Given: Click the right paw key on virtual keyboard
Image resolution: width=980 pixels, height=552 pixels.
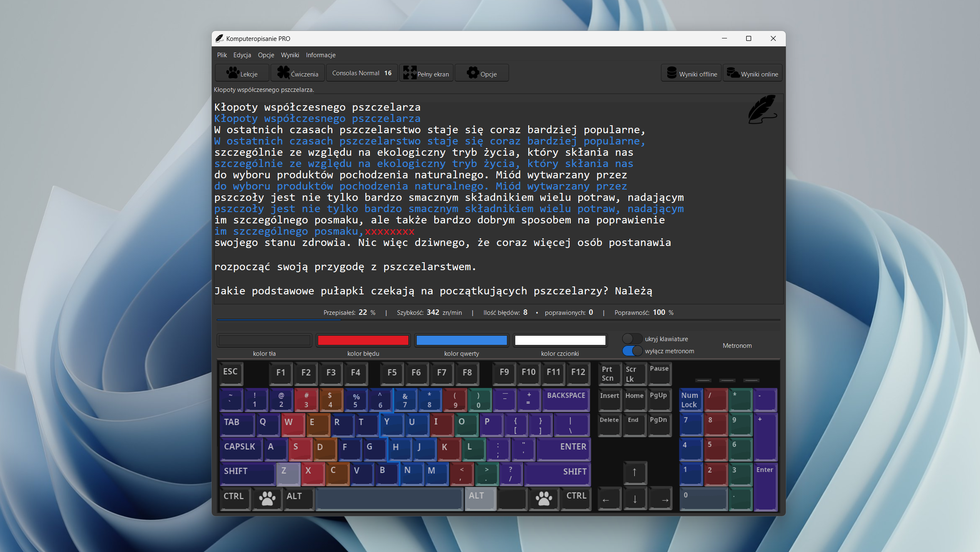Looking at the screenshot, I should [544, 498].
